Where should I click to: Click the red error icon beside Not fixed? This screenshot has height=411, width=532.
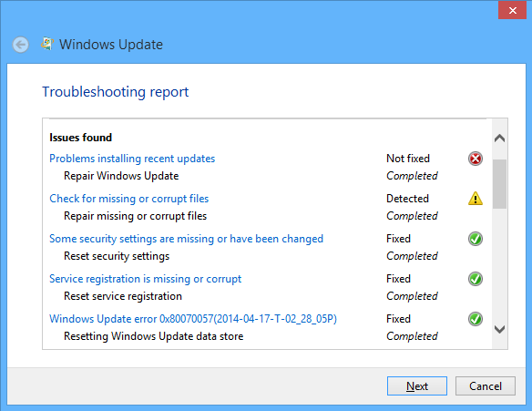476,159
